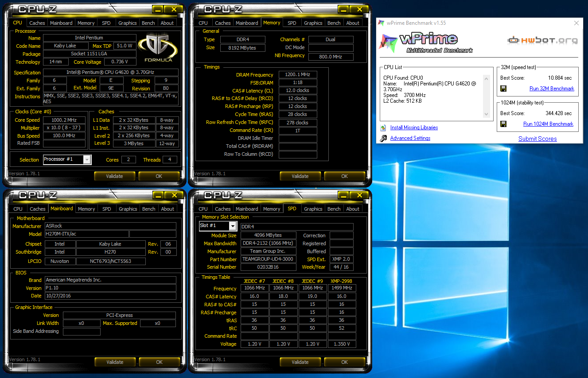The width and height of the screenshot is (588, 378).
Task: Close the wPrime Benchmark window
Action: [576, 23]
